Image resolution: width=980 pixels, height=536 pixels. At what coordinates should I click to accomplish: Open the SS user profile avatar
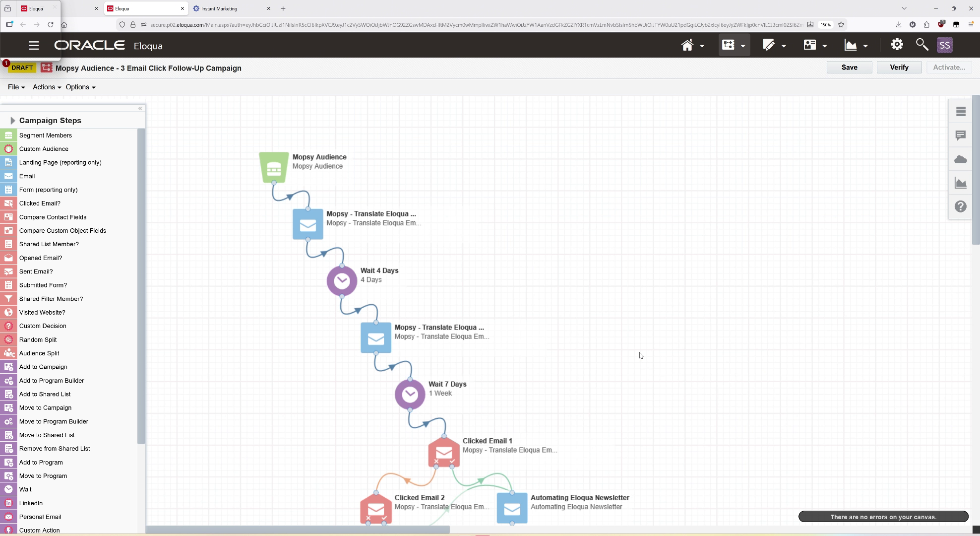945,45
